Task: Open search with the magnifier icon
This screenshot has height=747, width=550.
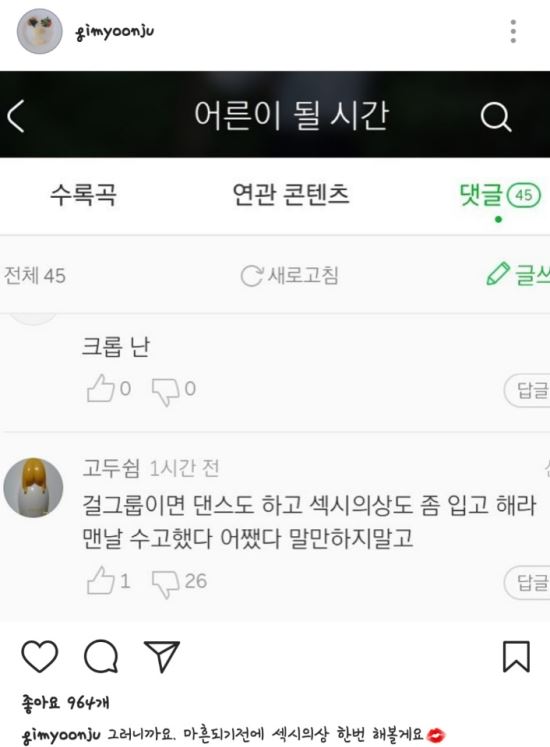Action: (x=496, y=116)
